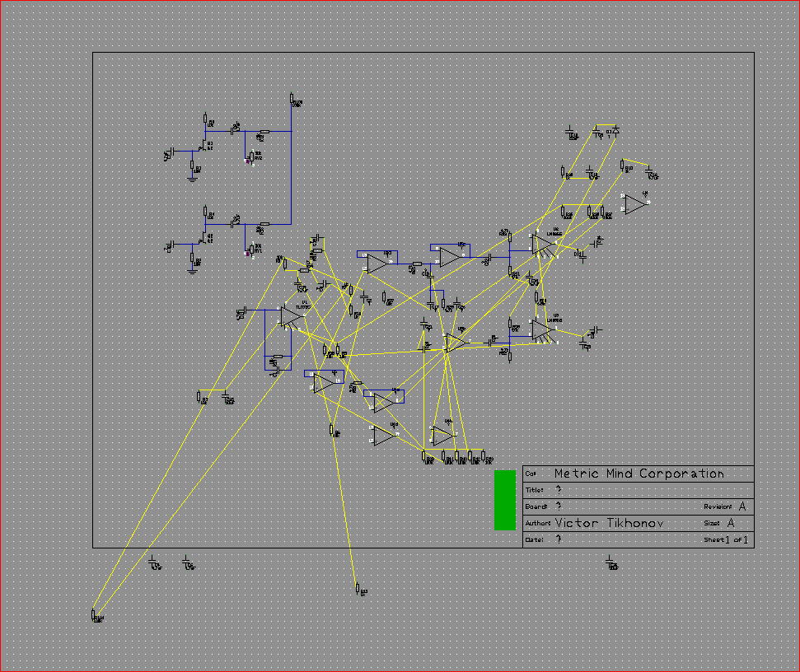This screenshot has width=800, height=672.
Task: Select the lower LM3886 amplifier symbol
Action: pos(540,330)
